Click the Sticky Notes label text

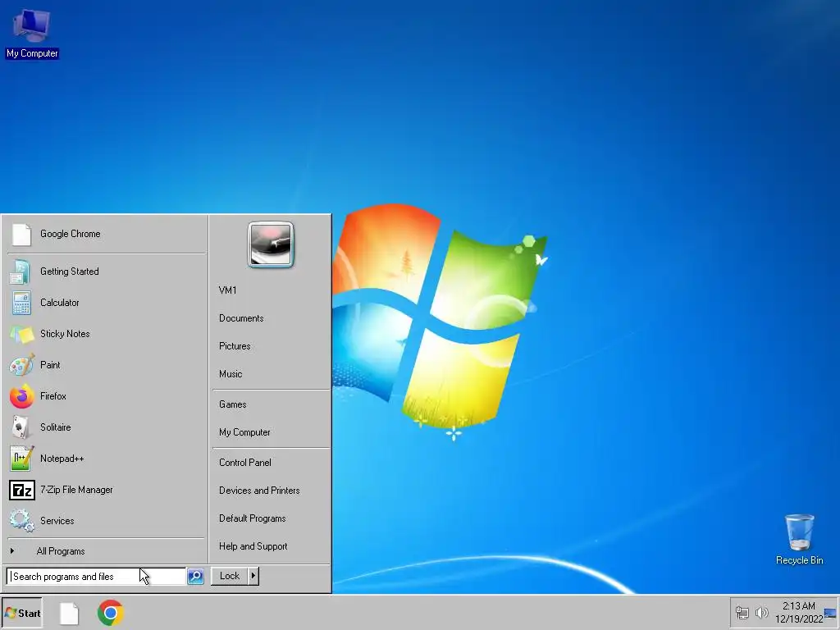pos(65,334)
